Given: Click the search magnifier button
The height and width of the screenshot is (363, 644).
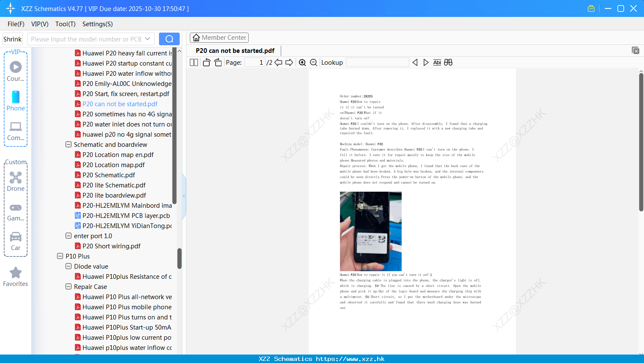Looking at the screenshot, I should tap(169, 39).
